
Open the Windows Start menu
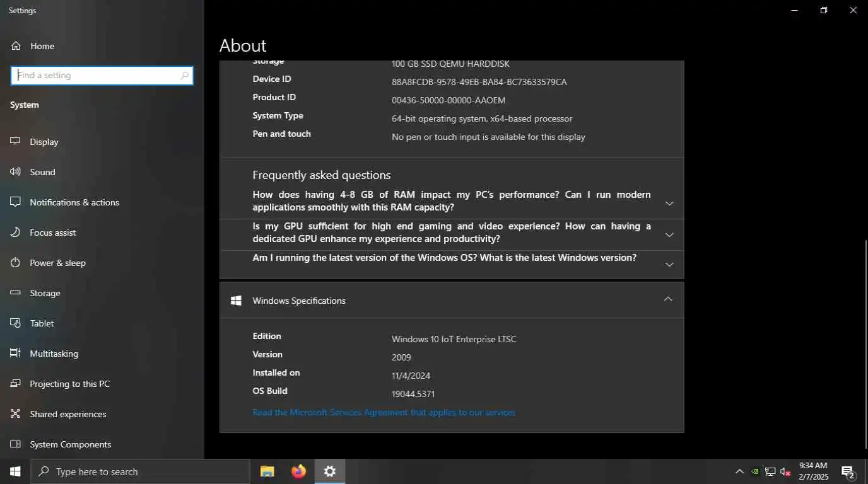tap(15, 471)
